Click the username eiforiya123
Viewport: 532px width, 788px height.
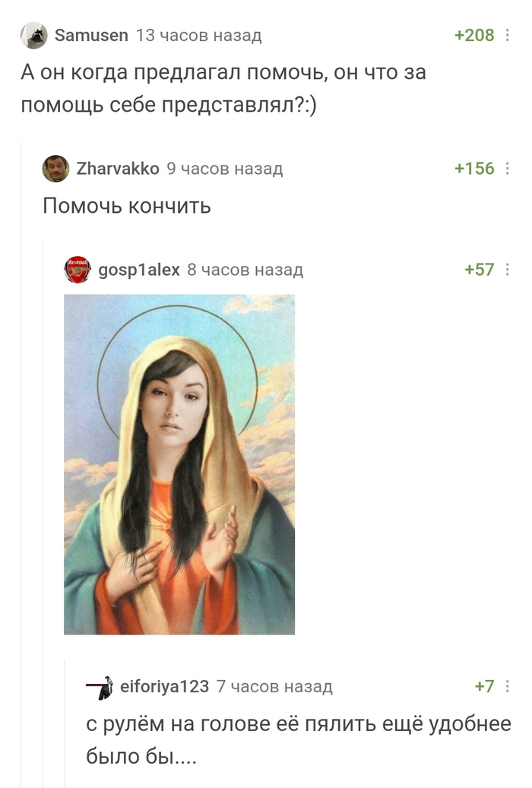[164, 686]
